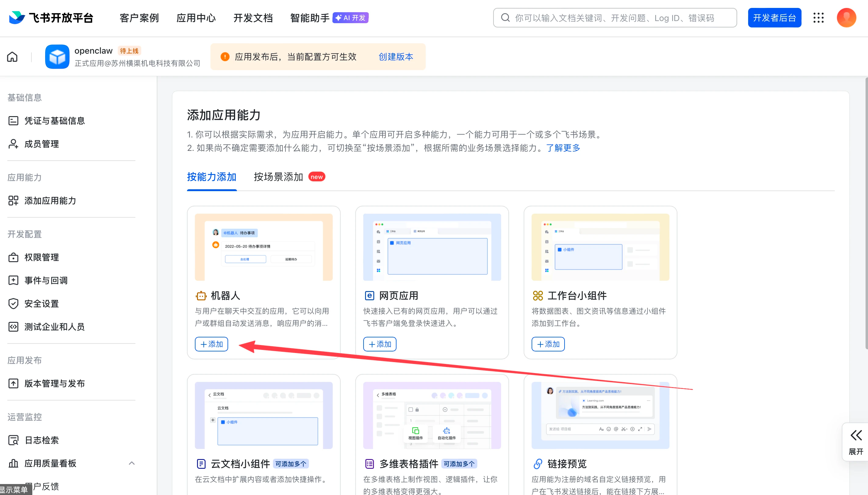This screenshot has height=495, width=868.
Task: Open the 开发文档 top menu item
Action: pyautogui.click(x=253, y=18)
